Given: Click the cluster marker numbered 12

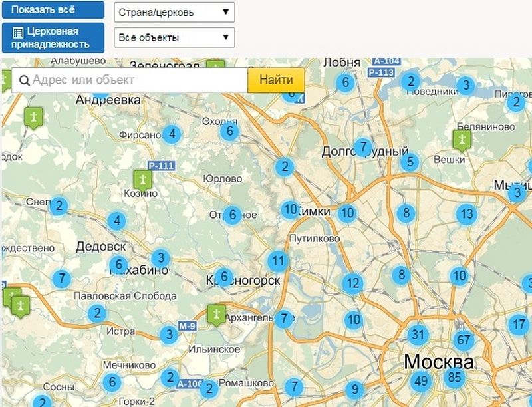Looking at the screenshot, I should 352,284.
